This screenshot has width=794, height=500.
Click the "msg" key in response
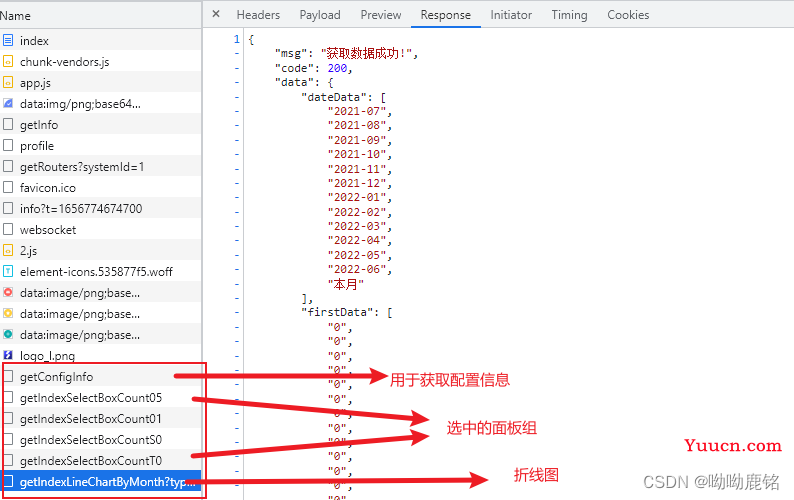click(291, 54)
